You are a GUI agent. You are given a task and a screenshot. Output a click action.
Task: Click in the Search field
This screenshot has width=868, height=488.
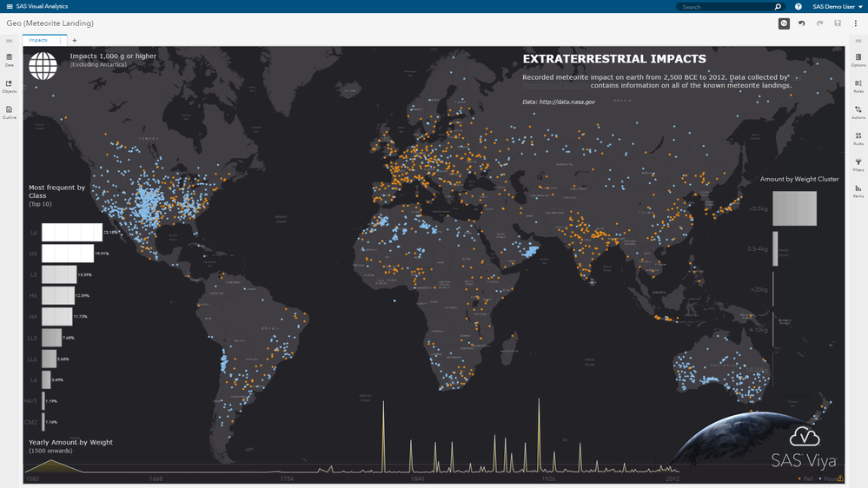point(726,7)
